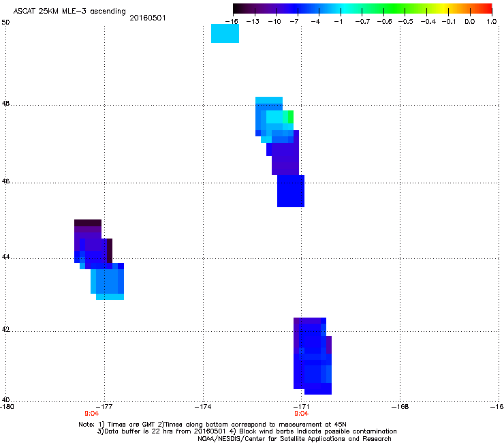Viewport: 504px width, 443px height.
Task: Click the color bar legend
Action: coord(362,8)
